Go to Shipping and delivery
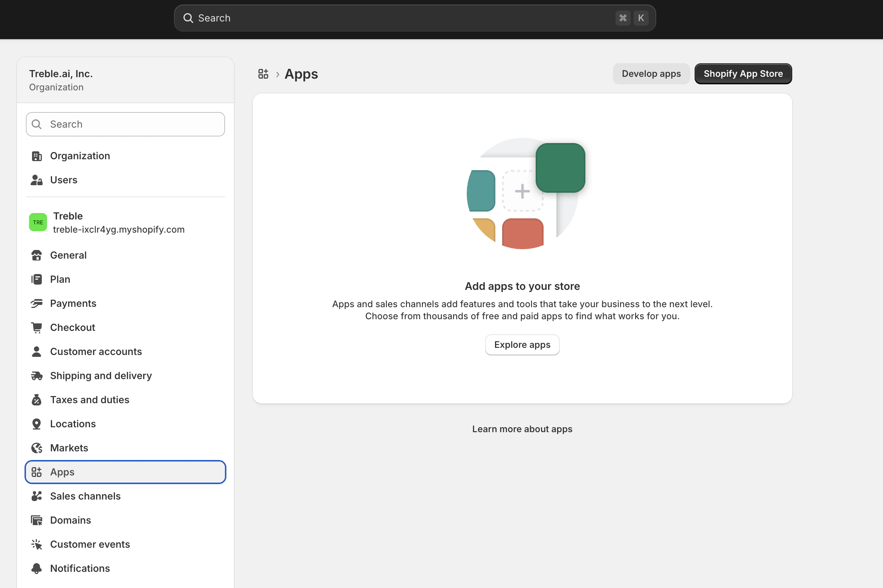The image size is (883, 588). point(125,376)
